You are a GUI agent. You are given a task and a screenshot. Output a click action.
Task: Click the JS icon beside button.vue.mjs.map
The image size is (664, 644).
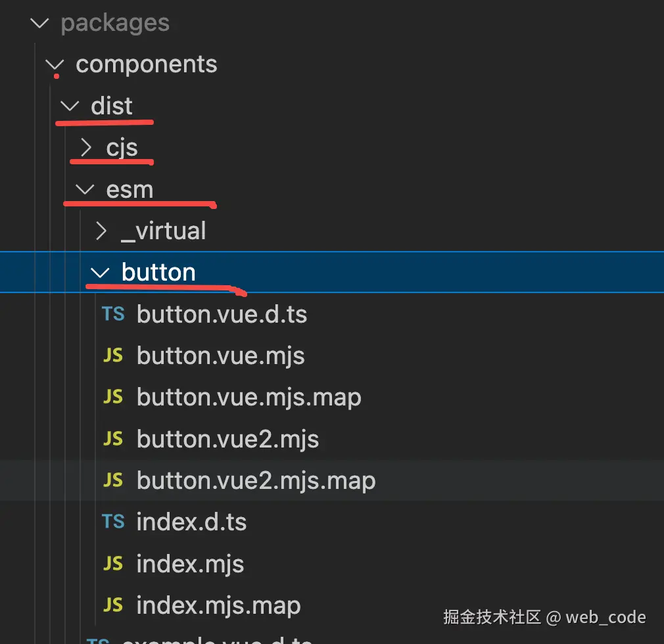[113, 397]
